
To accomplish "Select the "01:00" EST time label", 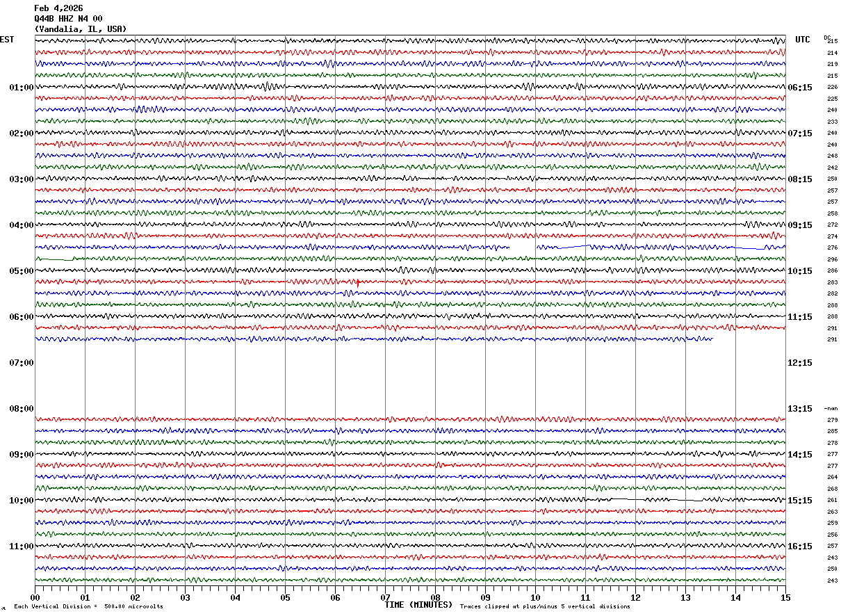I will coord(22,88).
